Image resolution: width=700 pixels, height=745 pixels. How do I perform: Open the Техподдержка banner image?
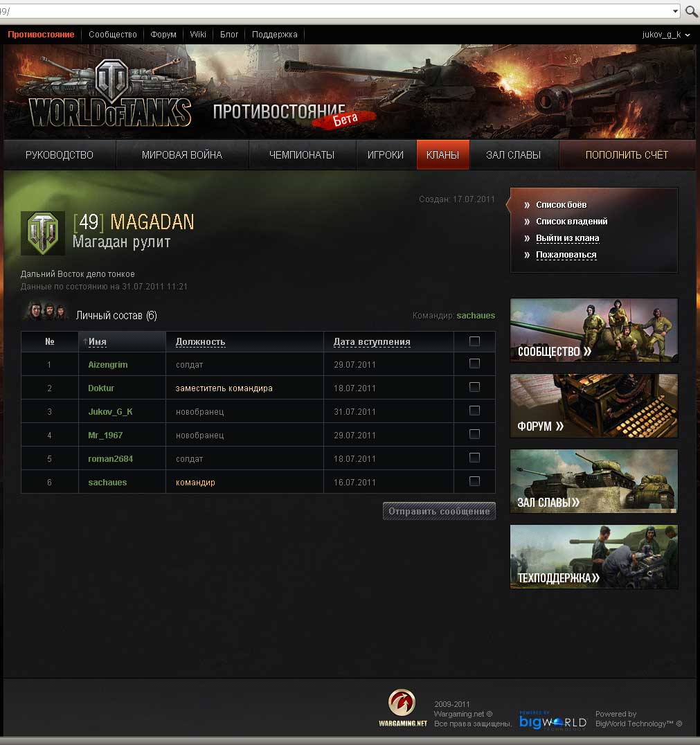(x=593, y=556)
